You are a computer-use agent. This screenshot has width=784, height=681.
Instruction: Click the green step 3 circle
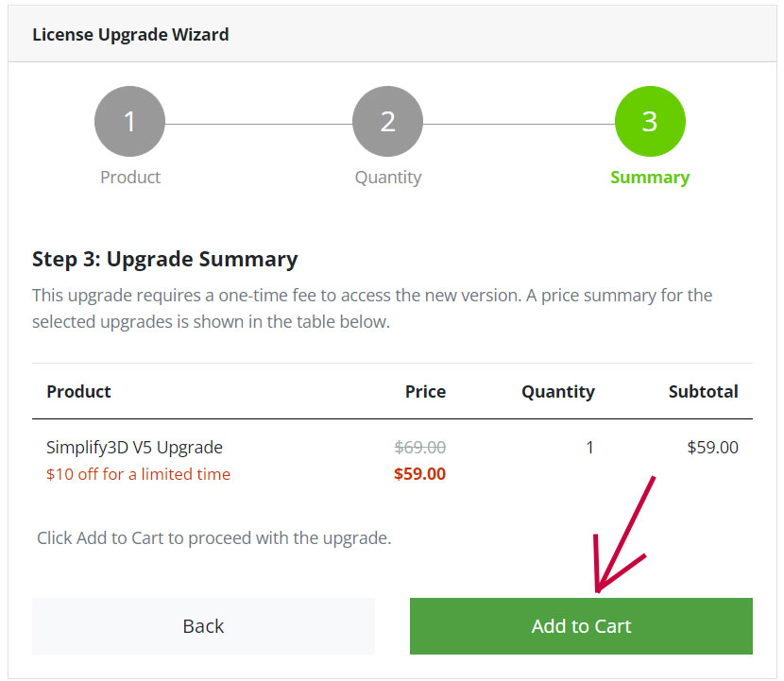click(x=650, y=122)
